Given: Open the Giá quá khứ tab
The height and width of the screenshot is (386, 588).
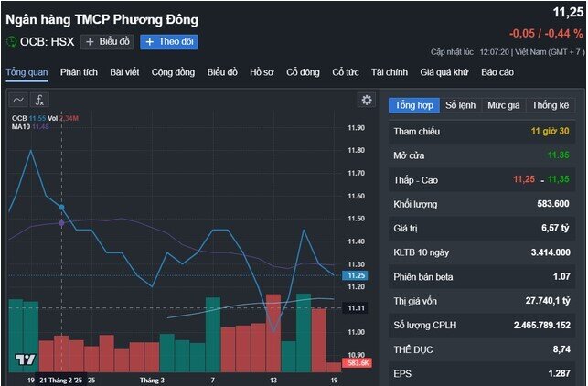Looking at the screenshot, I should click(444, 72).
